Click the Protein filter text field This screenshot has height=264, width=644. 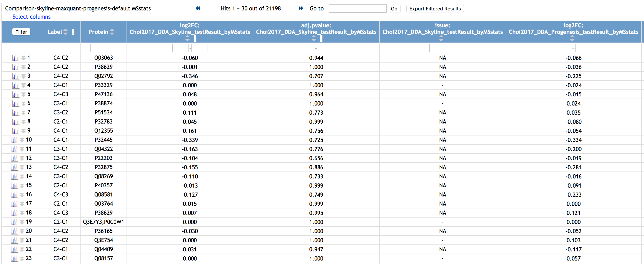click(103, 48)
